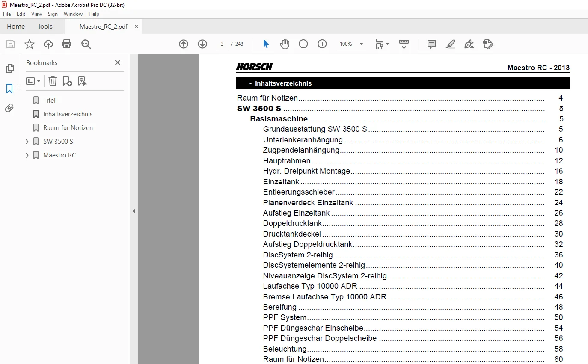Select the Hand pan tool
588x364 pixels.
[x=285, y=44]
